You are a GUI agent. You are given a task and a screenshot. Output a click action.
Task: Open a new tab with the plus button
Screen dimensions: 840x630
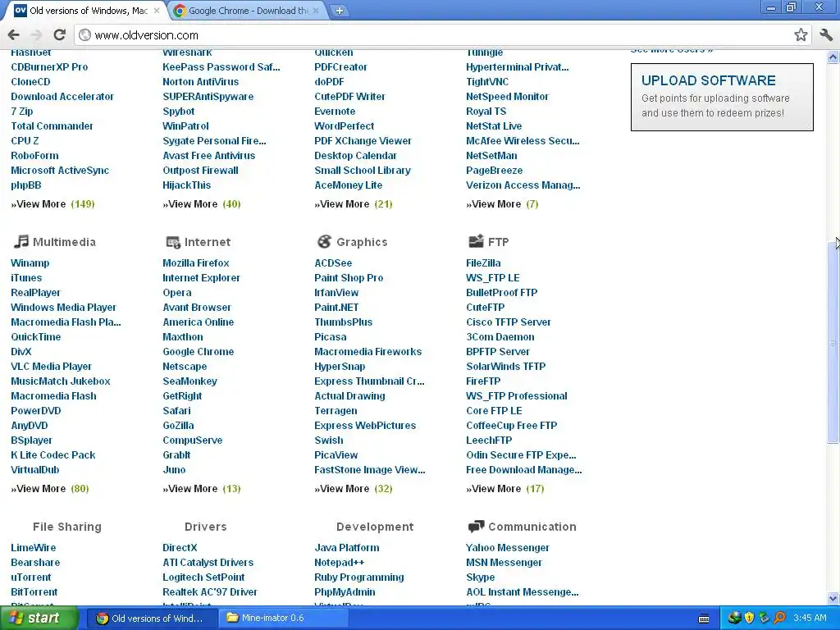click(x=339, y=10)
